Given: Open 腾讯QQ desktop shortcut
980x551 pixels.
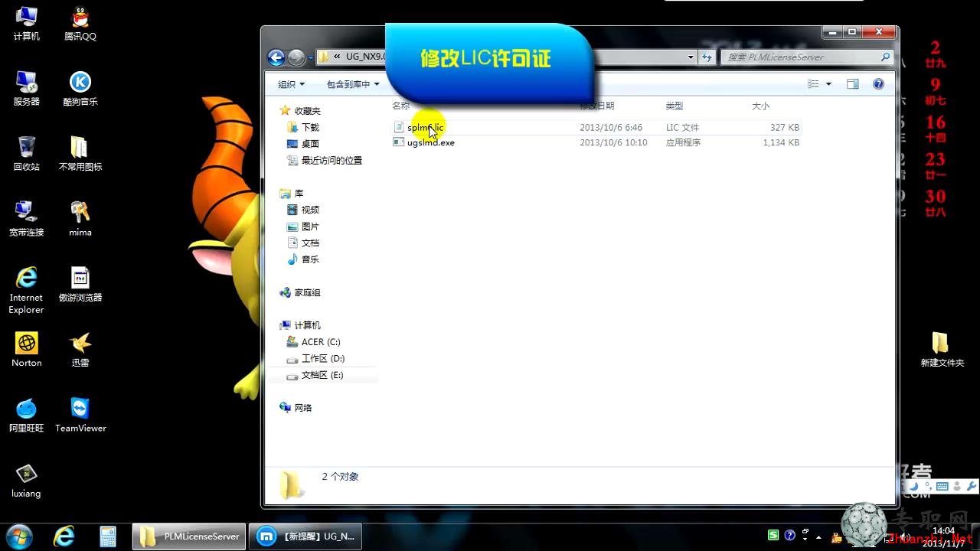Looking at the screenshot, I should click(80, 23).
